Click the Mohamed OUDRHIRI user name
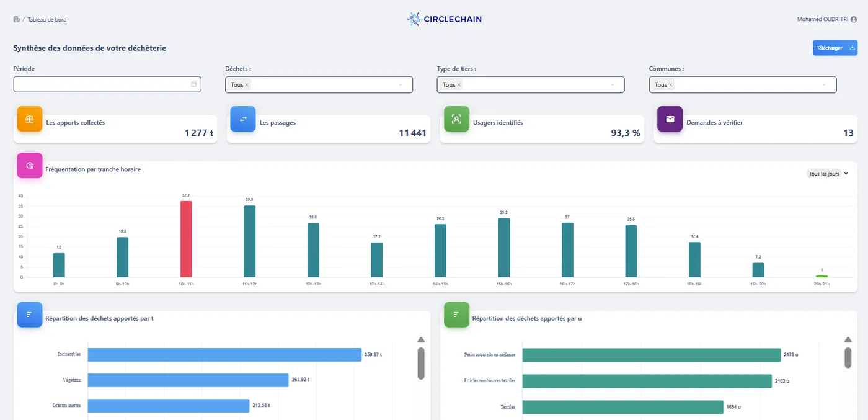This screenshot has height=420, width=868. pos(823,19)
